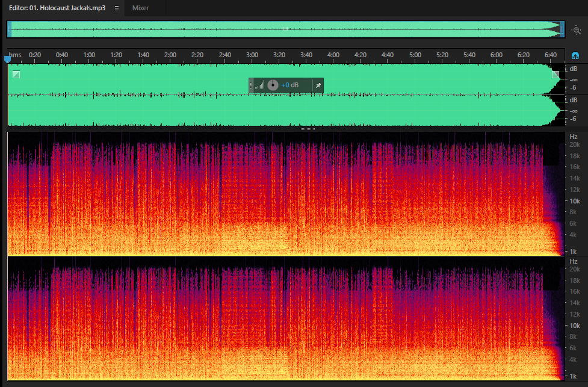Click the 4:00 mark on the time ruler
Screen dimensions: 588x387
pos(333,55)
